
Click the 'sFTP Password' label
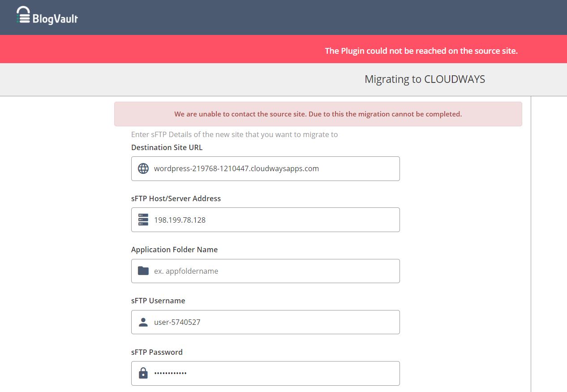pyautogui.click(x=157, y=352)
